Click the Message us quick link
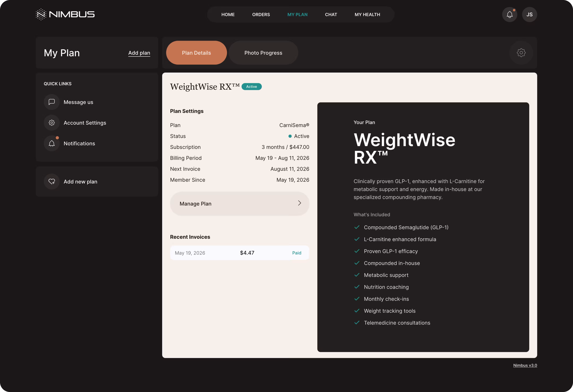The height and width of the screenshot is (392, 573). [x=78, y=102]
